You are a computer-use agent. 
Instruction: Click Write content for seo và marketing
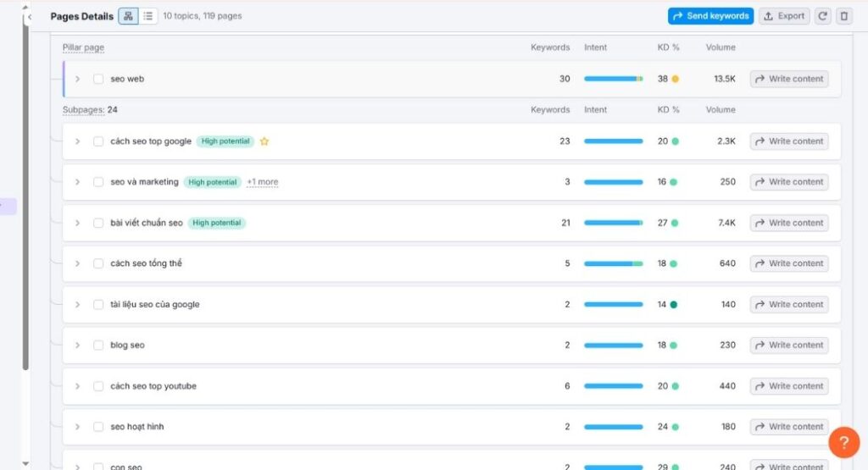(789, 182)
